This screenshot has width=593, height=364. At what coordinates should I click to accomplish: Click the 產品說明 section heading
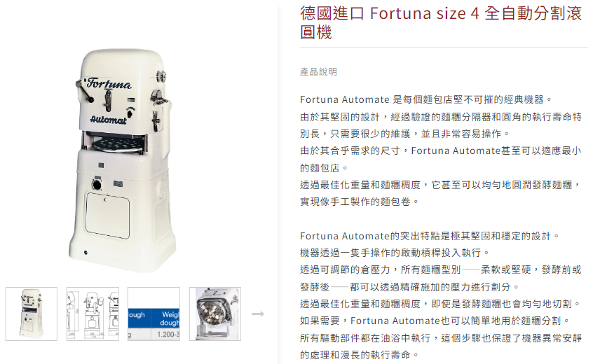318,71
